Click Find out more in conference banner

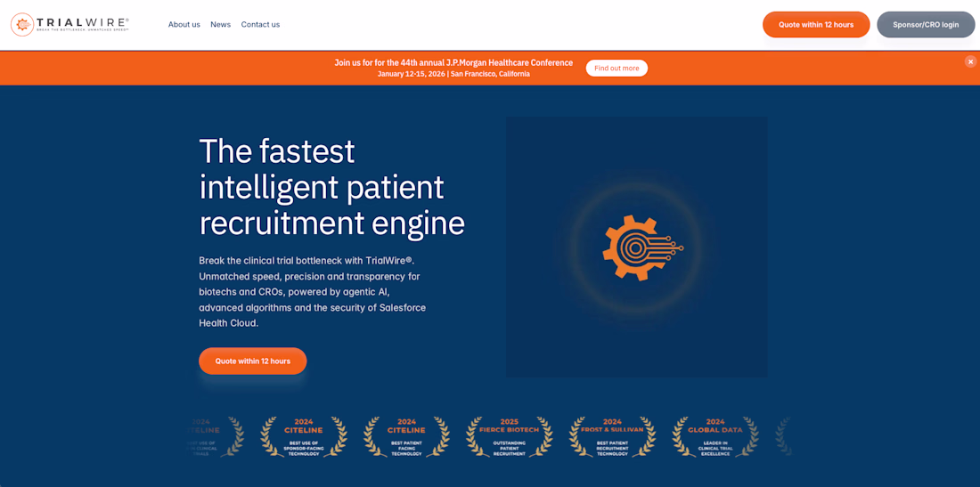(617, 68)
